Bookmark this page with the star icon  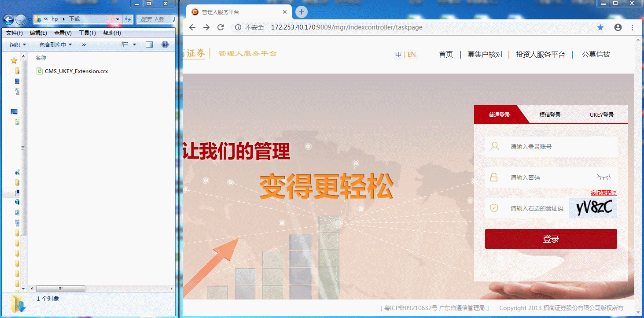(600, 27)
